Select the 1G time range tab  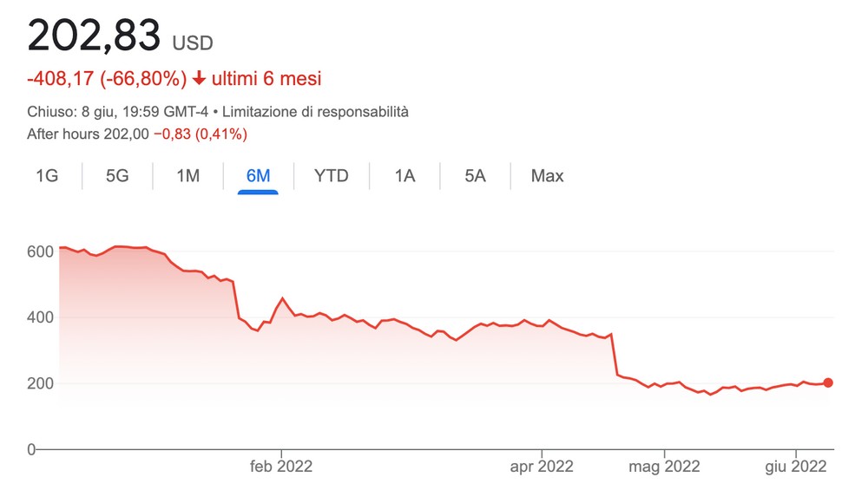tap(47, 176)
